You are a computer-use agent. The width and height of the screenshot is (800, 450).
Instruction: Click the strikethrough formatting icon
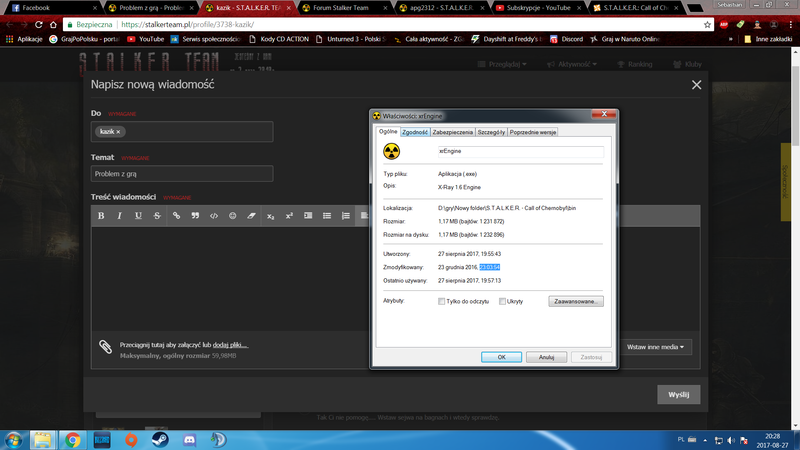(157, 216)
